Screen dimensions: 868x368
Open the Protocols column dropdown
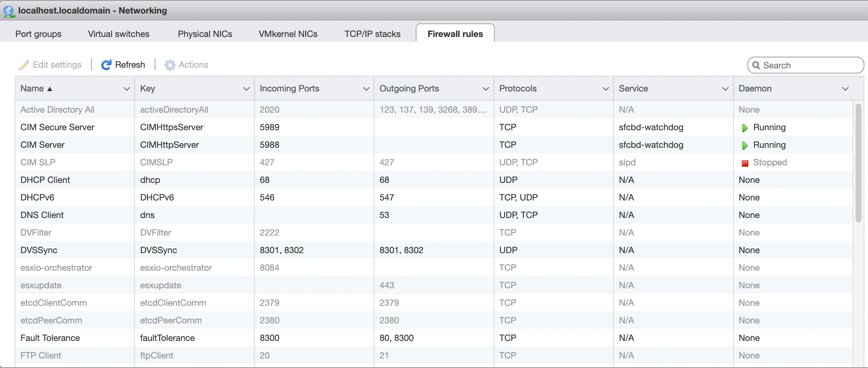pos(605,89)
